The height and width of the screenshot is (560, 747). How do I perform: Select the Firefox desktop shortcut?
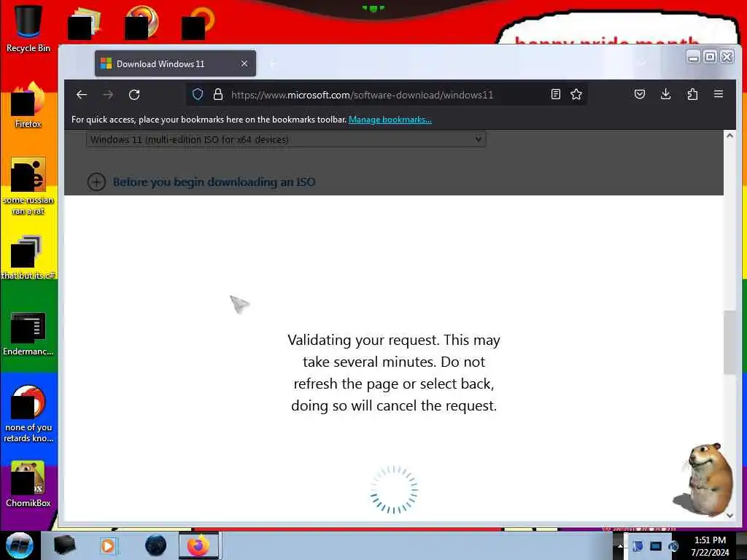point(28,105)
